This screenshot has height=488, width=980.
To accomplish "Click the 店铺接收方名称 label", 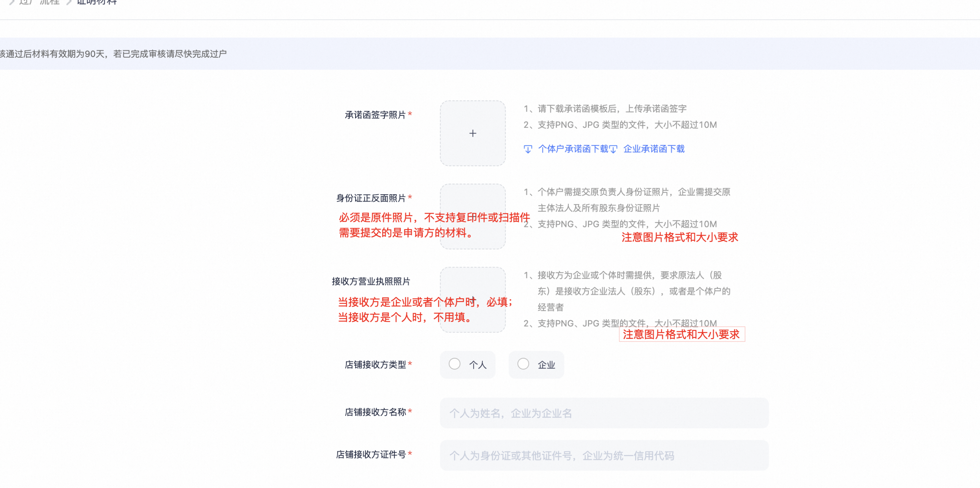I will [375, 412].
